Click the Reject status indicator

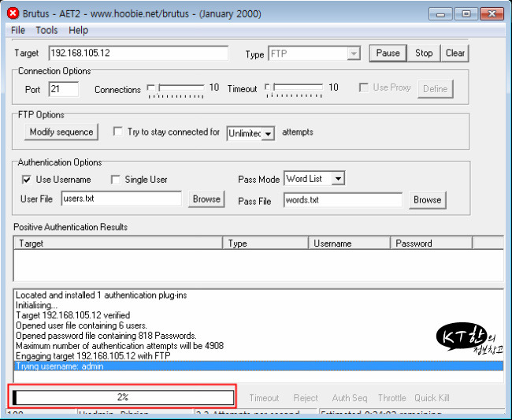pos(306,398)
